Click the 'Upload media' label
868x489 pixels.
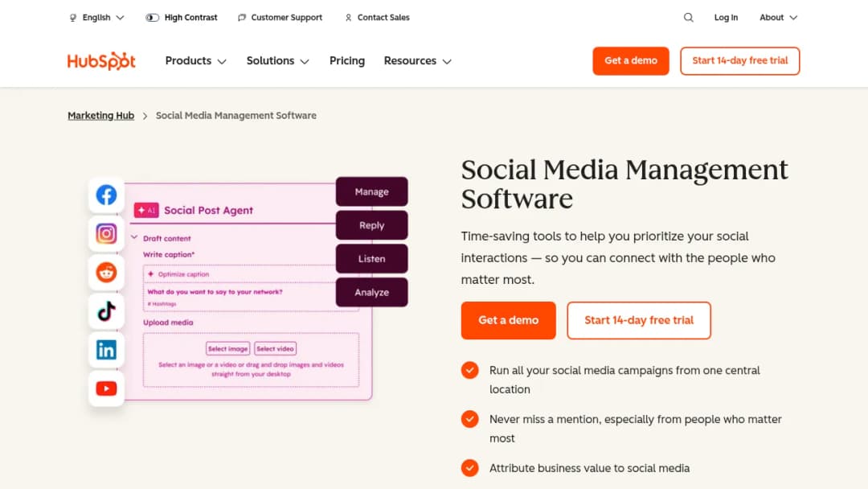(168, 323)
